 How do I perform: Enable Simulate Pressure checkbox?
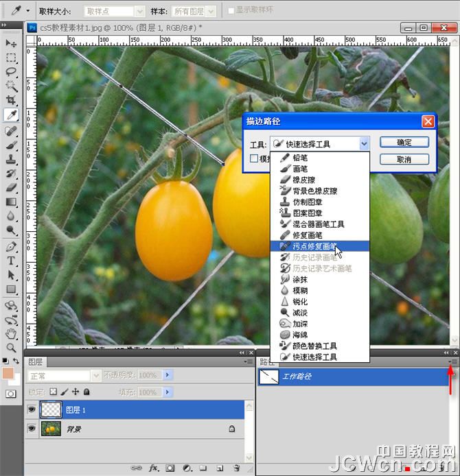254,158
